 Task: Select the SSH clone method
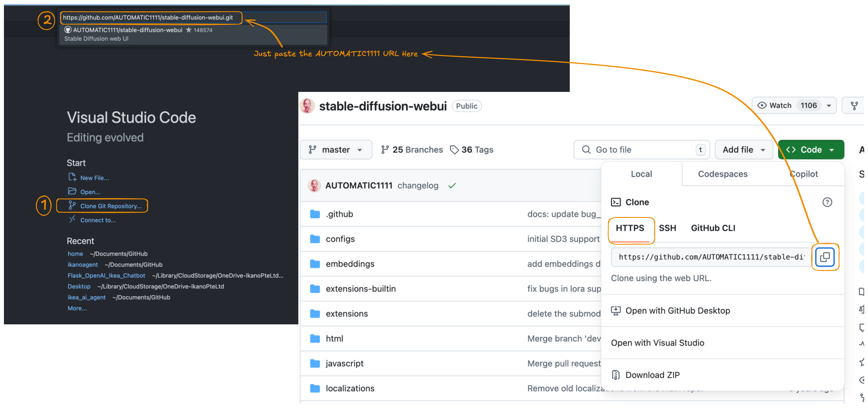click(x=667, y=228)
